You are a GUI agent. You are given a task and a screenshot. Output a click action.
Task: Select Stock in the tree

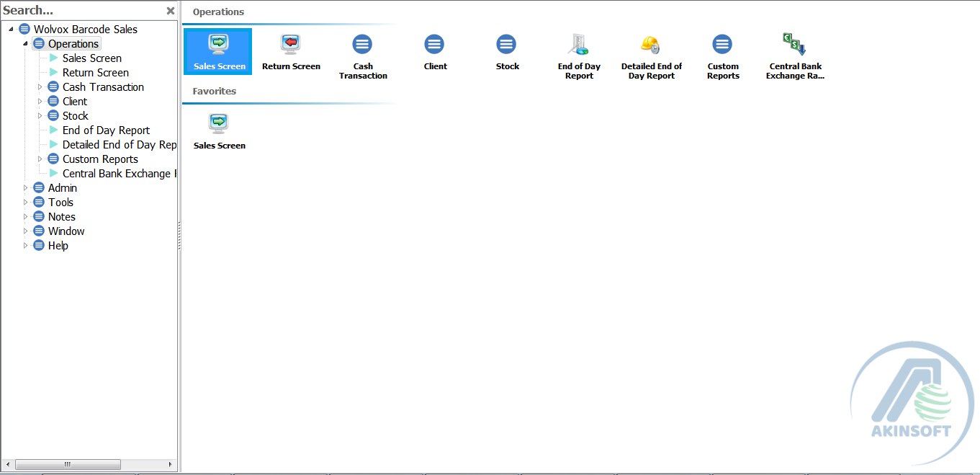[x=76, y=116]
